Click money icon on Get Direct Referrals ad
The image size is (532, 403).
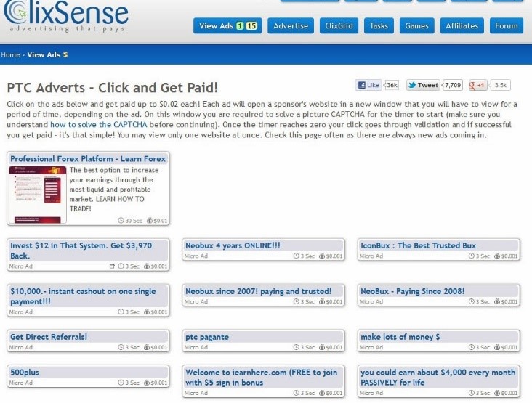click(x=147, y=347)
